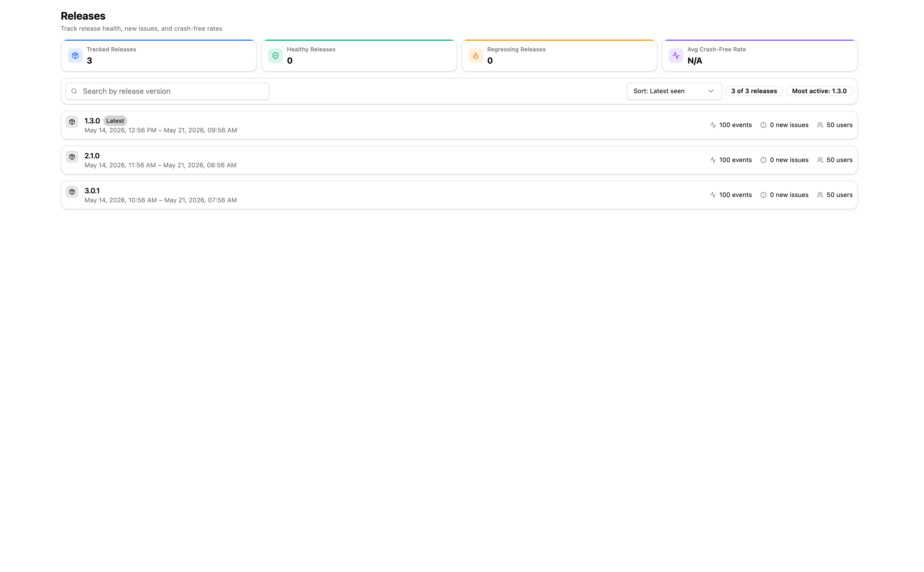Click the events pulse icon in the 1.3.0 row
Image resolution: width=924 pixels, height=572 pixels.
[713, 125]
